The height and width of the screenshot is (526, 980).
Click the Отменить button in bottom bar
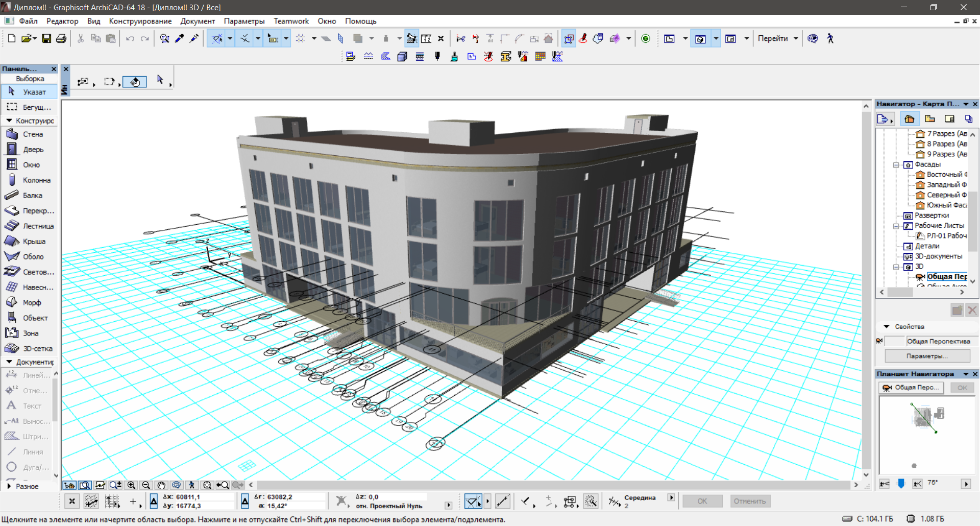click(x=750, y=501)
